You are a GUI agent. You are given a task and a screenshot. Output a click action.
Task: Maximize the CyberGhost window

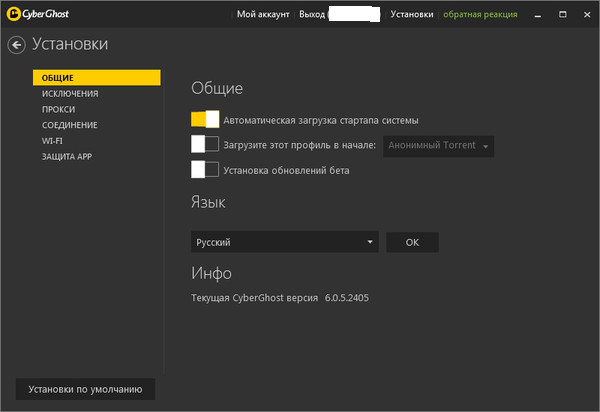(x=562, y=14)
